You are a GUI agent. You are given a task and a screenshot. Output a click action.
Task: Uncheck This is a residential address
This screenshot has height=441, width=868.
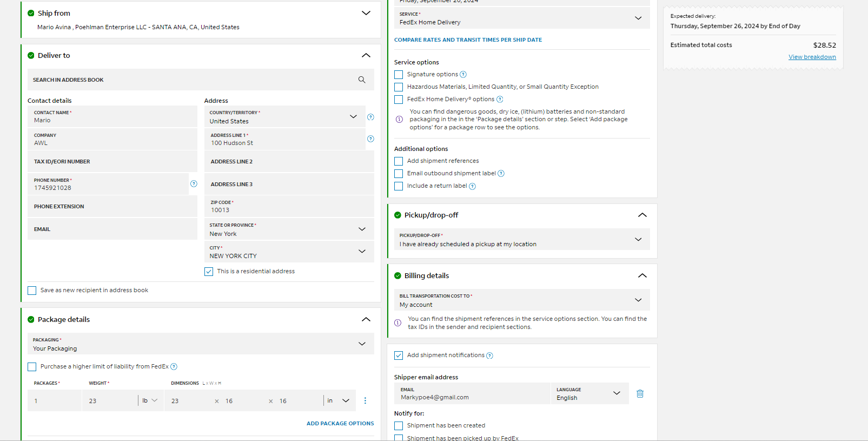[x=209, y=272]
